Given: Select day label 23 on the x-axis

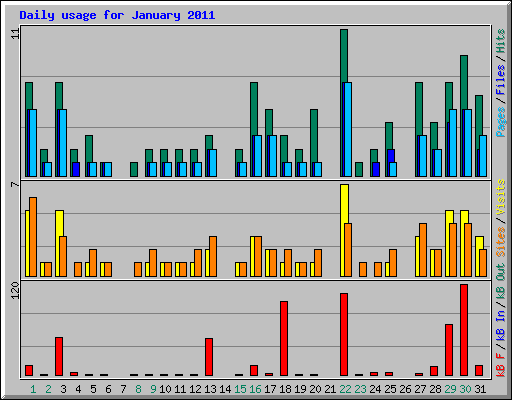Looking at the screenshot, I should [x=360, y=389].
